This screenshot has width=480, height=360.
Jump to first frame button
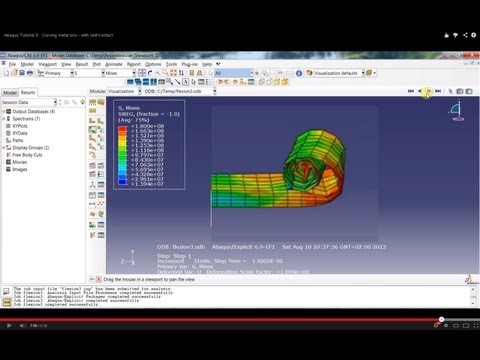coord(411,91)
